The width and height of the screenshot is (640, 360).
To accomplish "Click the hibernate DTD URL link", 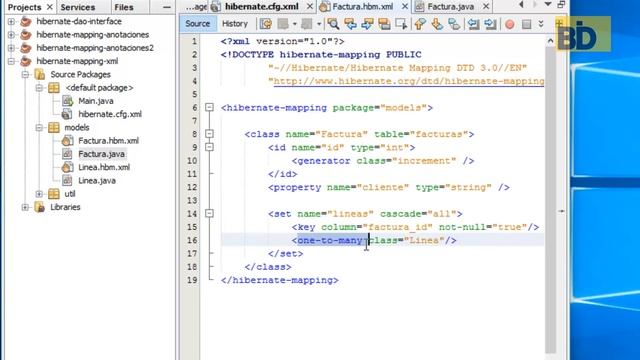I will click(409, 81).
